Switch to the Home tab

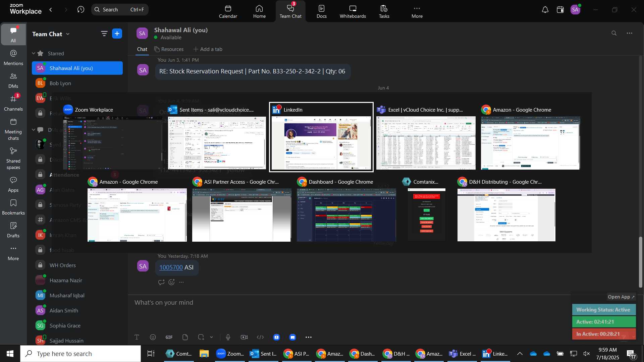[x=259, y=11]
